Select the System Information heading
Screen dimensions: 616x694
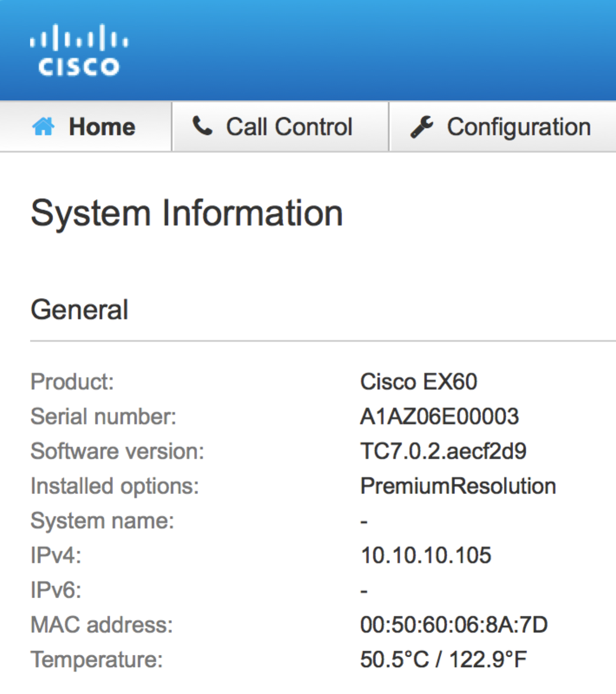187,214
